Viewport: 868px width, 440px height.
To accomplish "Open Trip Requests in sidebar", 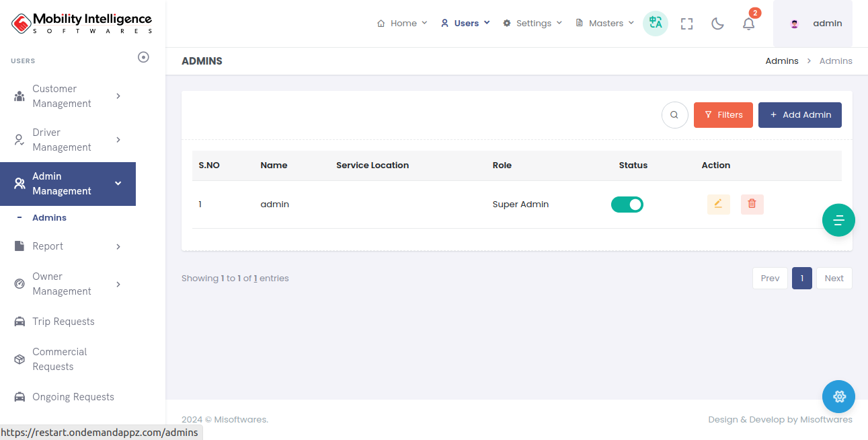I will pyautogui.click(x=63, y=322).
